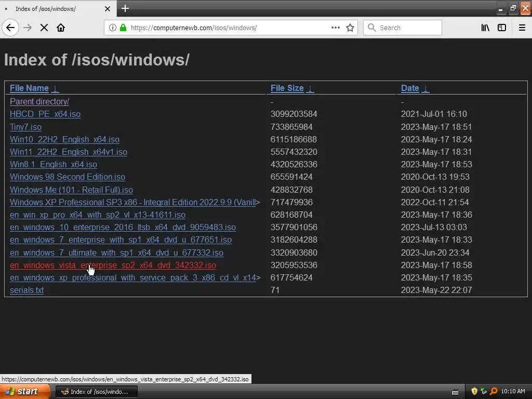Click the magnifier tray icon

click(494, 392)
